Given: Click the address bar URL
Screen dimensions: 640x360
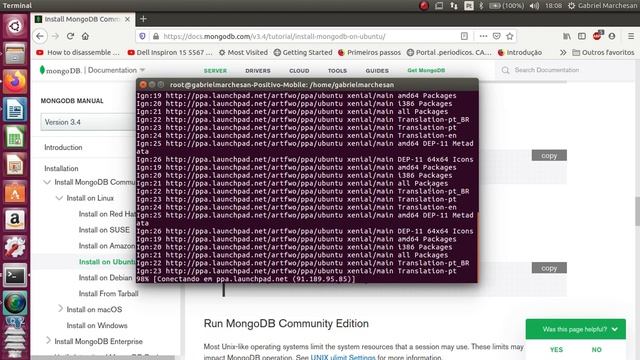Looking at the screenshot, I should click(x=274, y=36).
